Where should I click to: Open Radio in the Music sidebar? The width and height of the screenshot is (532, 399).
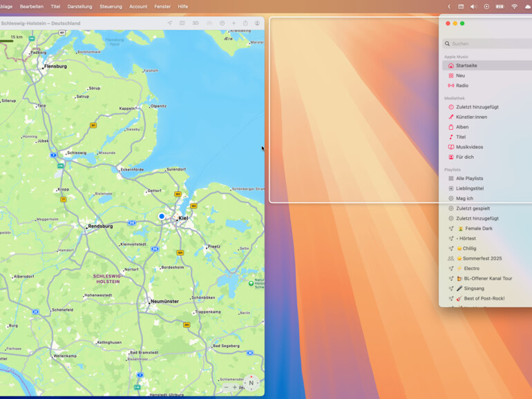coord(462,86)
